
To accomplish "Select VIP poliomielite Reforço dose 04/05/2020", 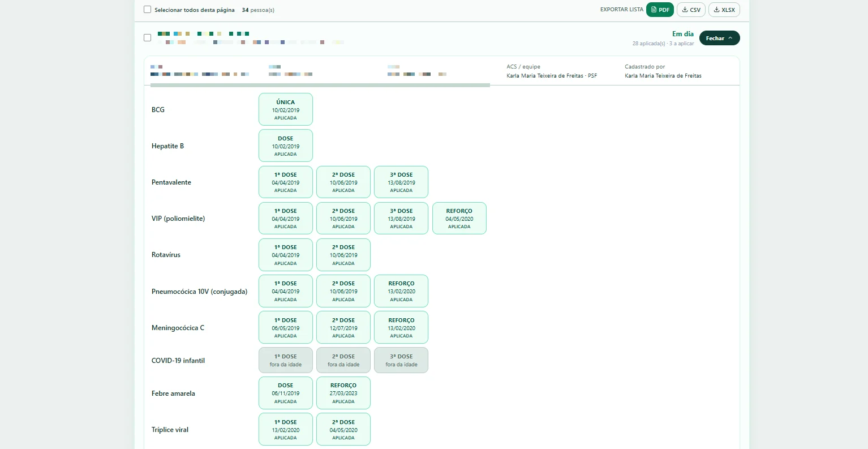I will click(459, 218).
